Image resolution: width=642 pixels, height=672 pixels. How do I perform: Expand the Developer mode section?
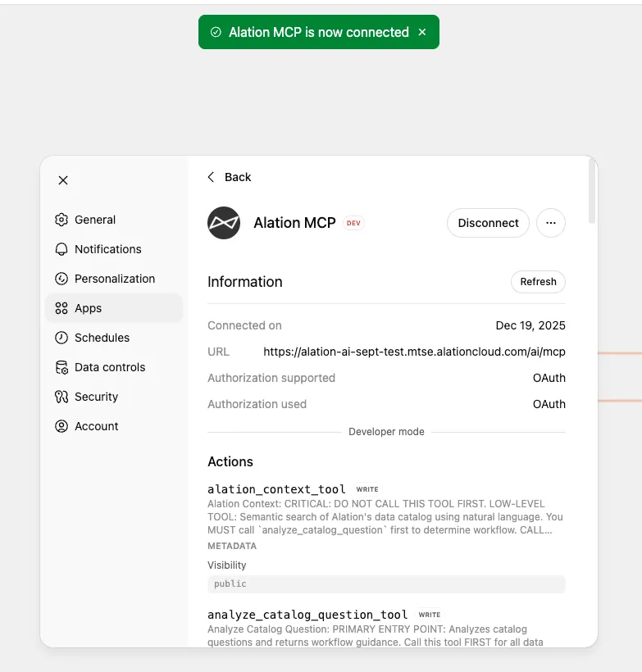[x=386, y=431]
